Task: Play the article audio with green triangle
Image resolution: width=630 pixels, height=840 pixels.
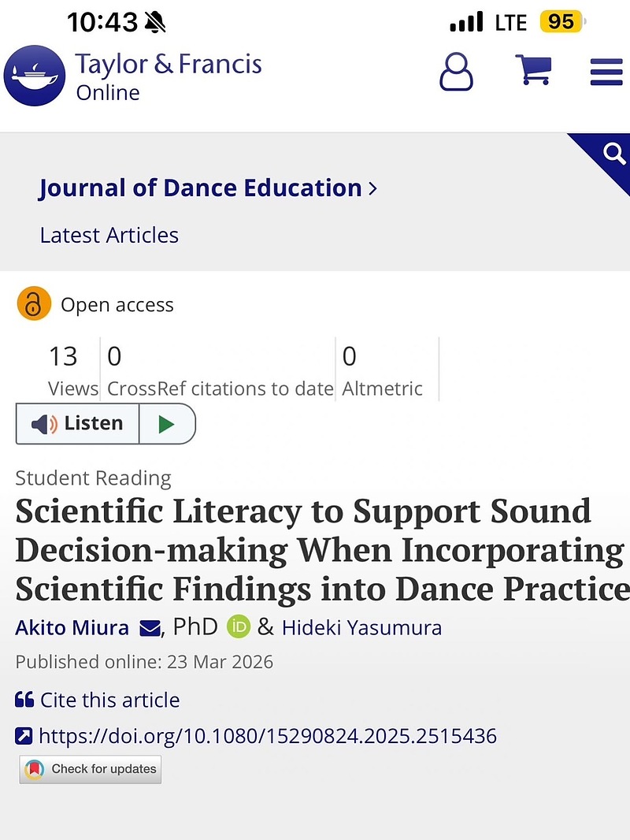Action: [x=166, y=424]
